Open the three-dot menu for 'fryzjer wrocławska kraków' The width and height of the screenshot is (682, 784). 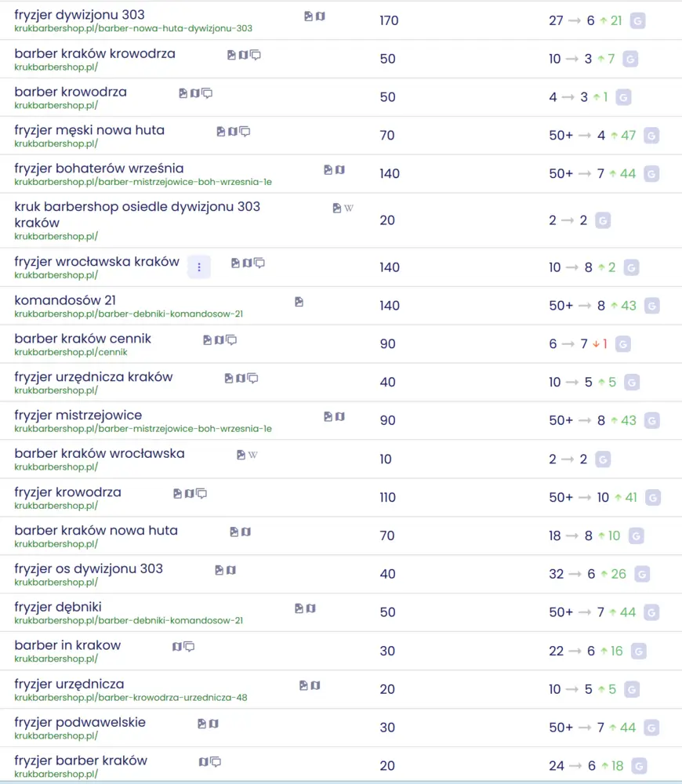pyautogui.click(x=199, y=267)
